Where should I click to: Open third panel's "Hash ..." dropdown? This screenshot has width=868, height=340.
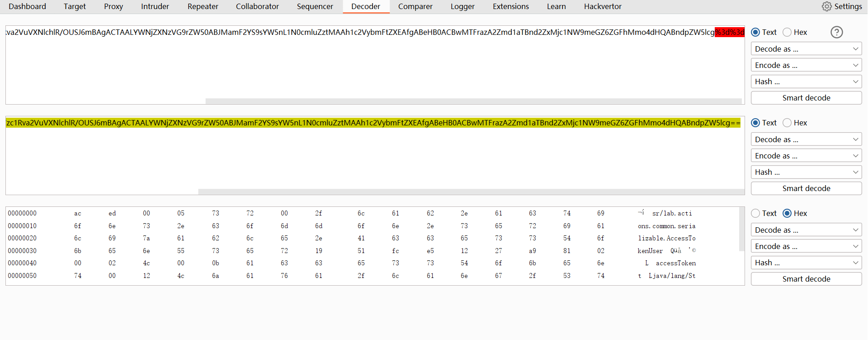[806, 263]
